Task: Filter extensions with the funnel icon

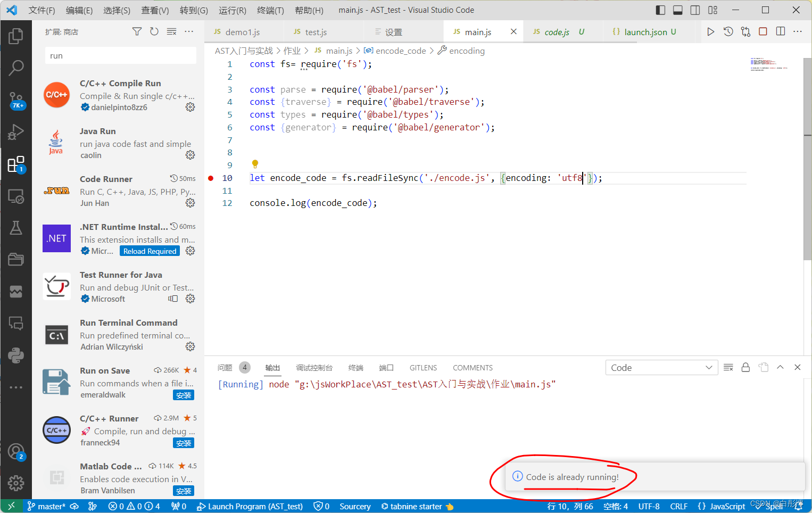Action: click(137, 32)
